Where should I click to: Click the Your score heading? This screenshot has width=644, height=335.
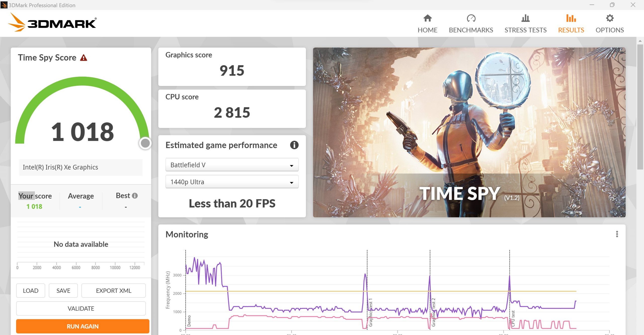(x=35, y=196)
